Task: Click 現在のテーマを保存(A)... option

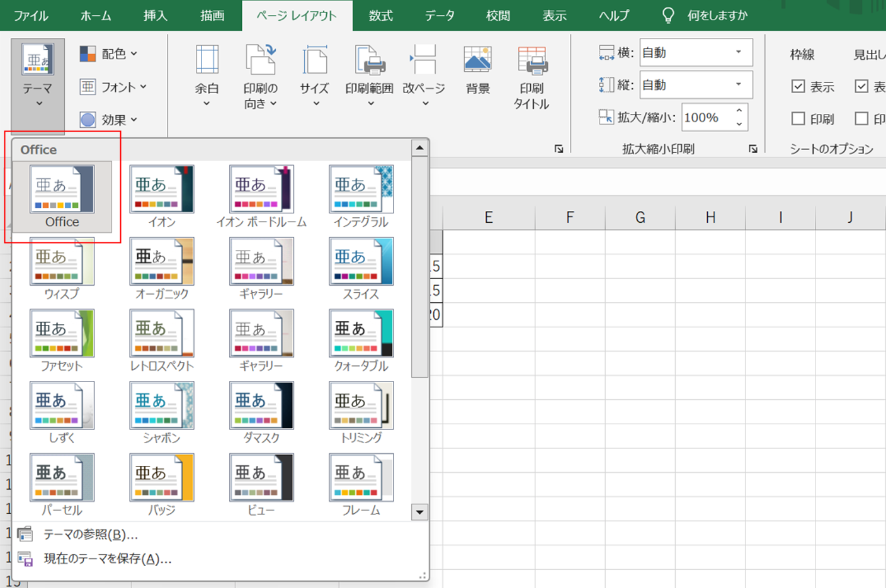Action: (107, 558)
